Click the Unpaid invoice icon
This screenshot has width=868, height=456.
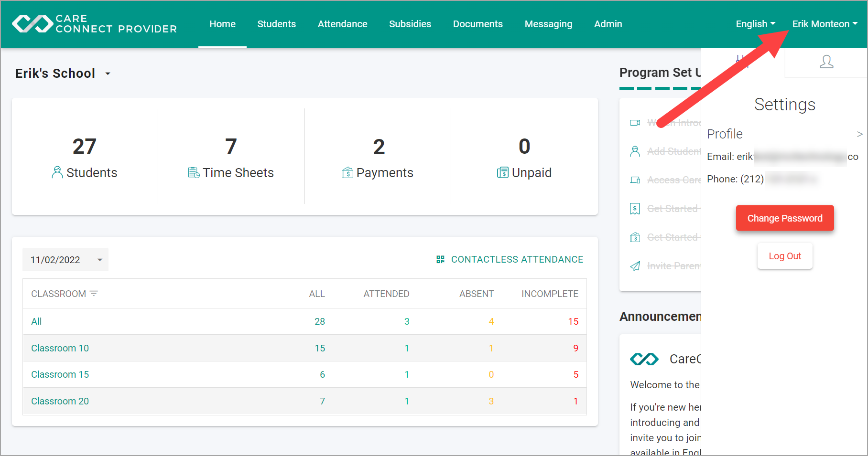coord(502,172)
